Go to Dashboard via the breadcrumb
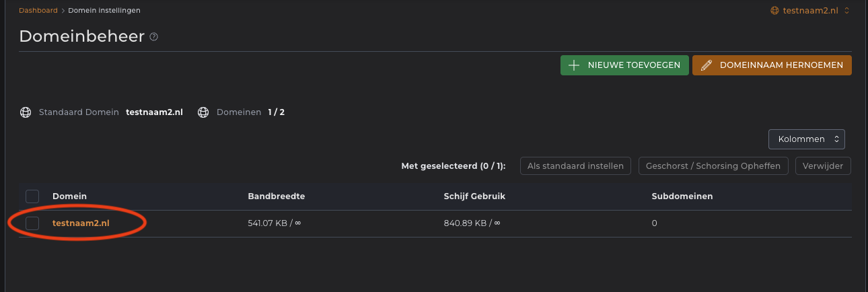868x292 pixels. (38, 11)
